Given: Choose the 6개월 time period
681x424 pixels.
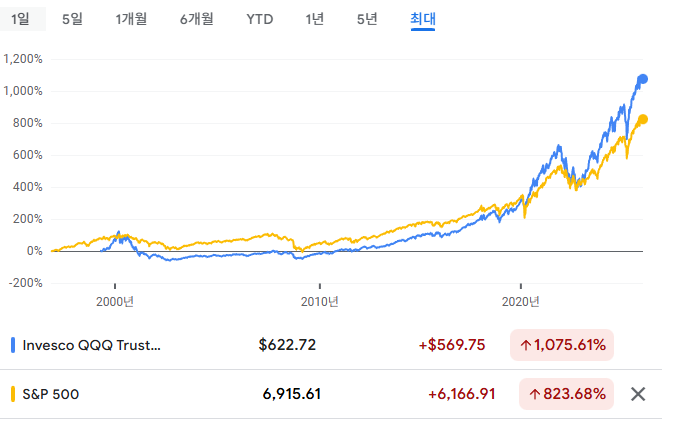Looking at the screenshot, I should tap(197, 19).
